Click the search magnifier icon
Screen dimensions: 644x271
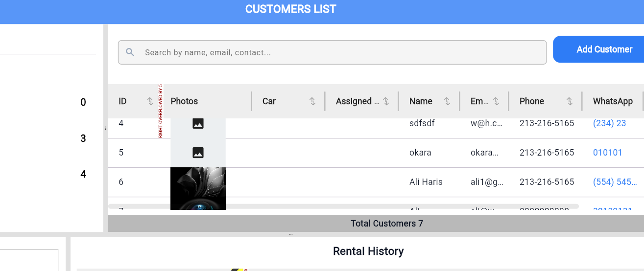130,52
